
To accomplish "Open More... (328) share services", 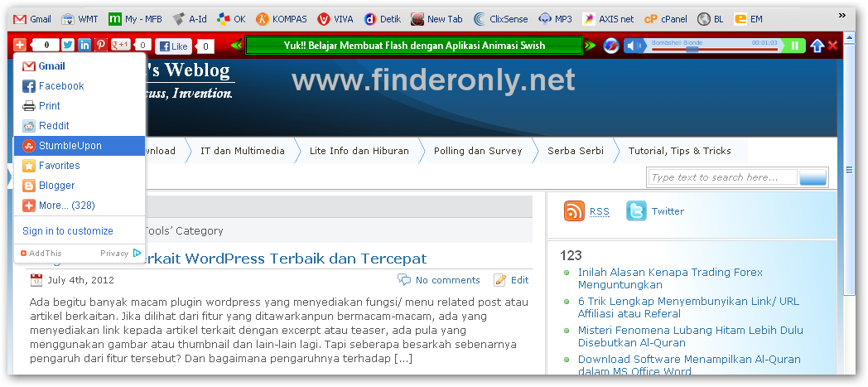I will (80, 206).
